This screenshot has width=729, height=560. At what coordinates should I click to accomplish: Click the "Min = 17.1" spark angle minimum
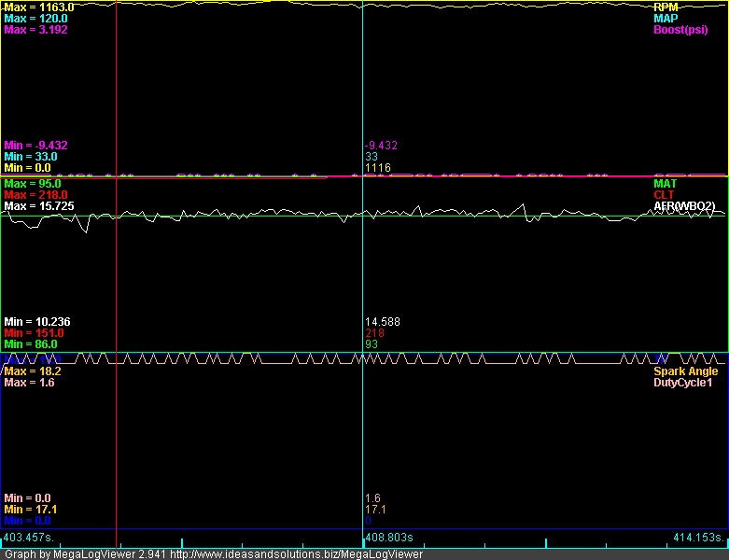[31, 510]
